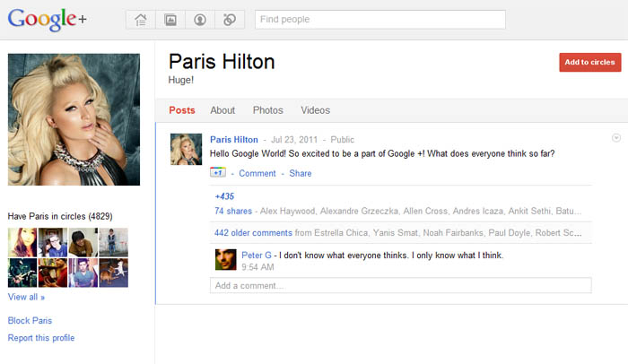Switch to the Videos tab
Viewport: 628px width, 364px height.
[316, 110]
